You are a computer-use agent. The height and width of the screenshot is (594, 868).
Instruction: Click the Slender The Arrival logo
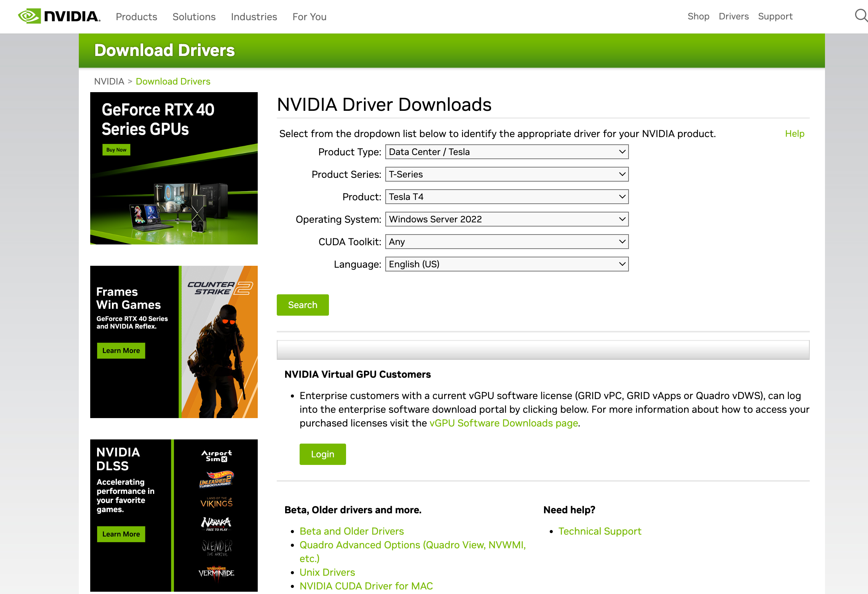[217, 548]
